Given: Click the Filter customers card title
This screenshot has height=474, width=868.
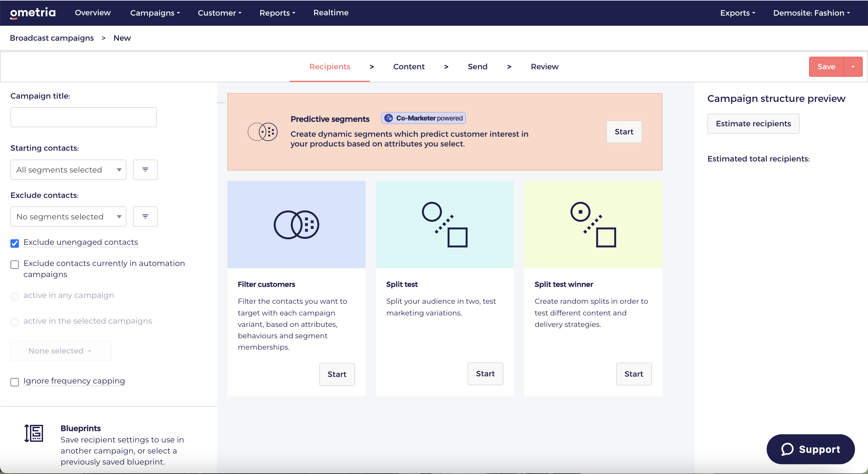Looking at the screenshot, I should tap(266, 284).
